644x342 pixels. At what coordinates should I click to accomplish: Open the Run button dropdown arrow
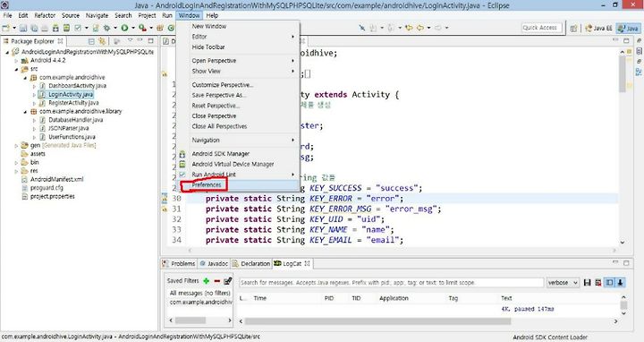(133, 28)
